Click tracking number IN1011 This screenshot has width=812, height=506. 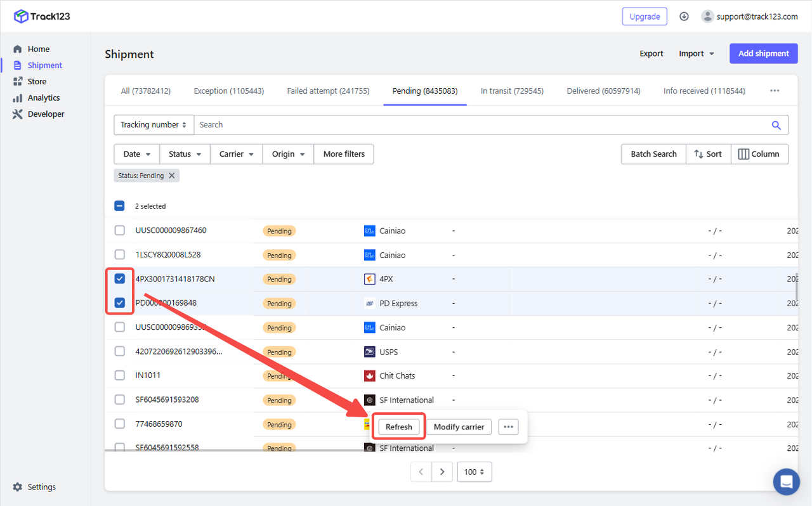coord(148,375)
